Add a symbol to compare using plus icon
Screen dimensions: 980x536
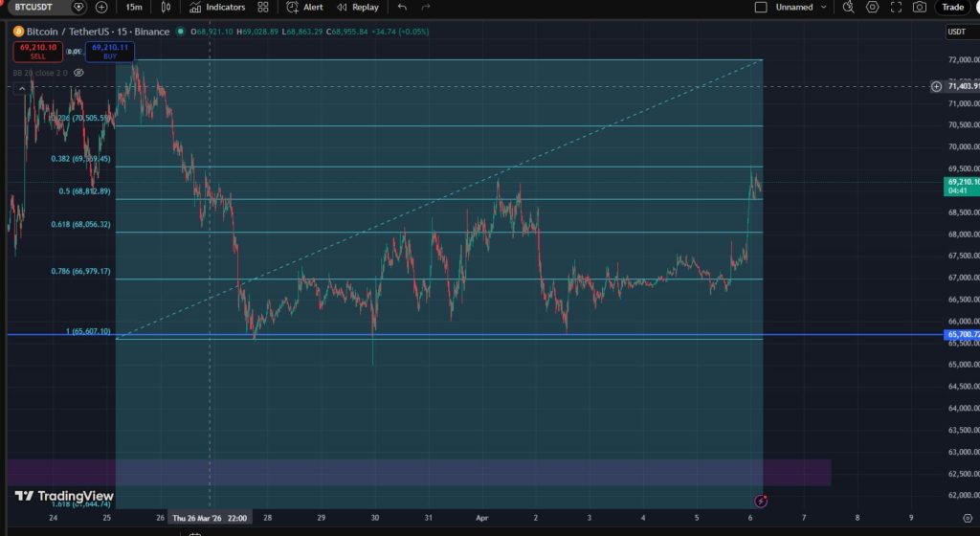click(x=101, y=7)
